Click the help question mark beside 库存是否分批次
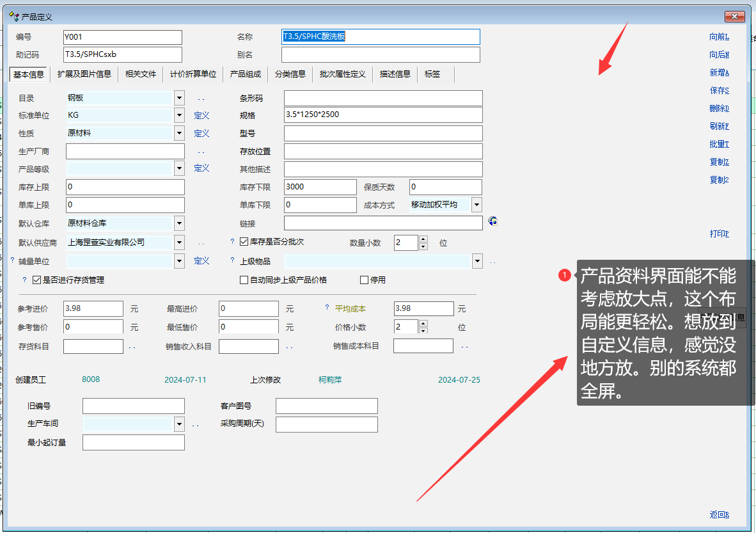The image size is (756, 533). coord(233,242)
